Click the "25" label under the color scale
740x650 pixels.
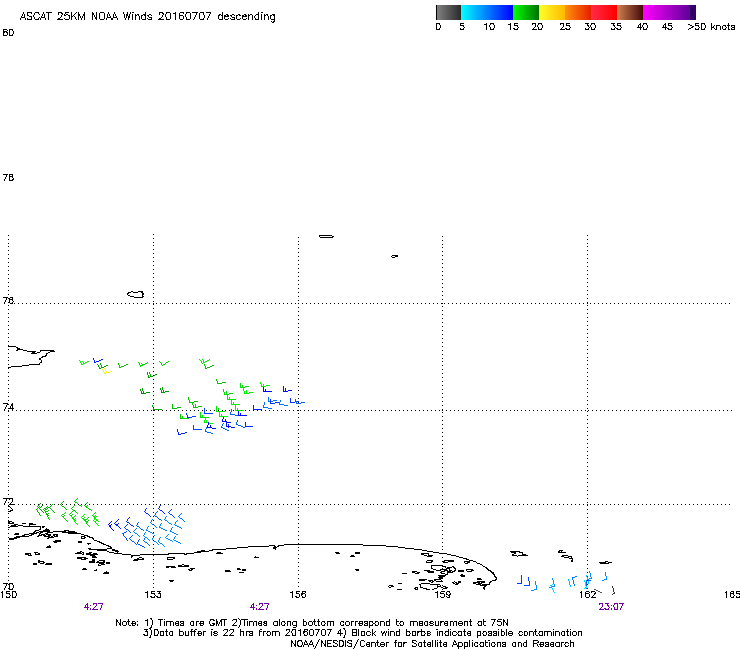[x=565, y=27]
